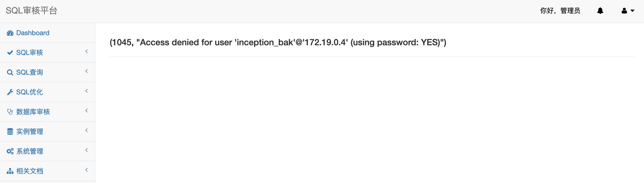Expand the 数据库审核 submenu chevron
This screenshot has width=644, height=183.
86,111
